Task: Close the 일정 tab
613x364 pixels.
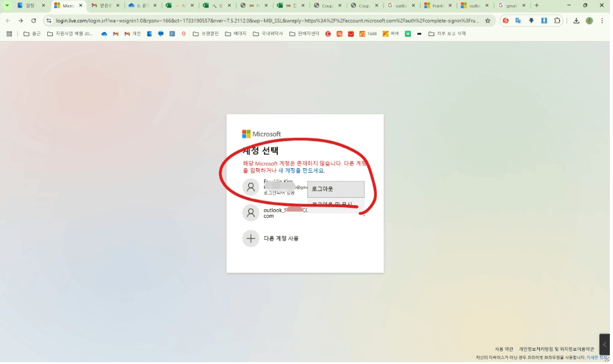Action: pos(44,6)
